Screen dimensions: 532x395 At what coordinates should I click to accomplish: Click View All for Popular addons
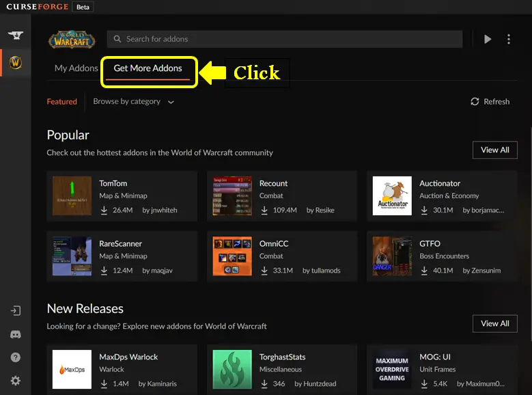click(x=494, y=150)
